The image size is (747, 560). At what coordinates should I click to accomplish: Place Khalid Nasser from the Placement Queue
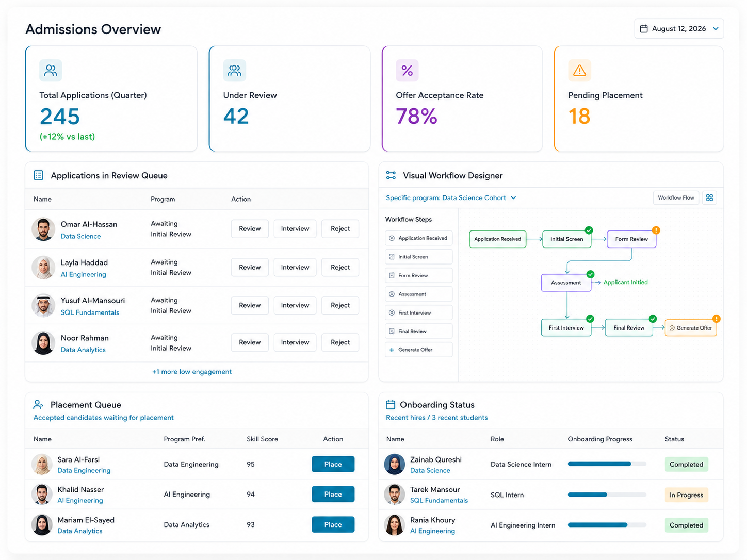coord(333,494)
